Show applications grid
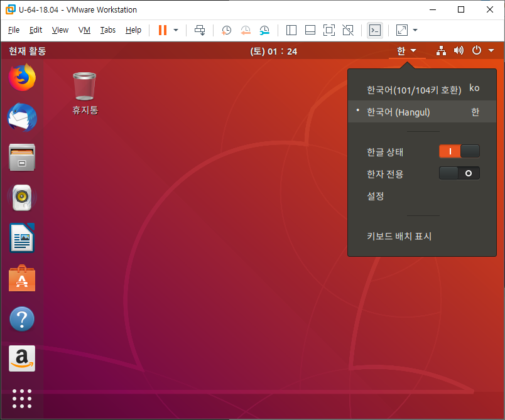The image size is (505, 420). click(x=22, y=399)
